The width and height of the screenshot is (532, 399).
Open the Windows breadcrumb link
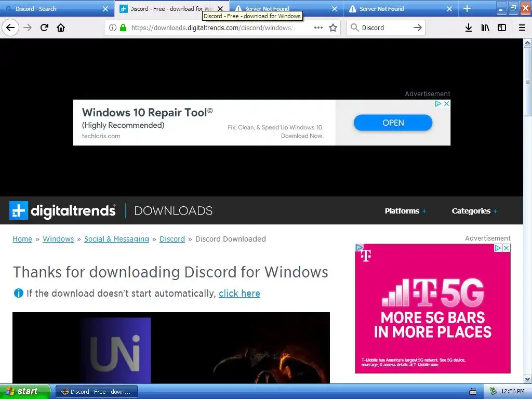58,239
